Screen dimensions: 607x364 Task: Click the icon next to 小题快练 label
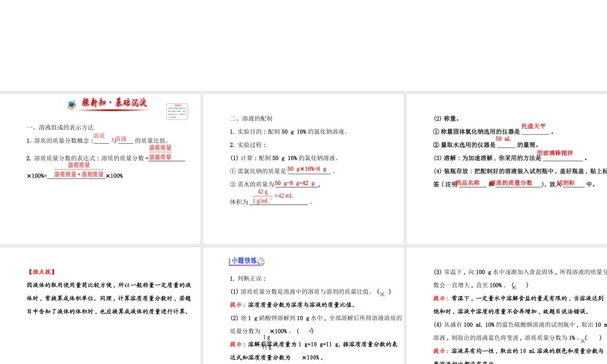(x=261, y=261)
